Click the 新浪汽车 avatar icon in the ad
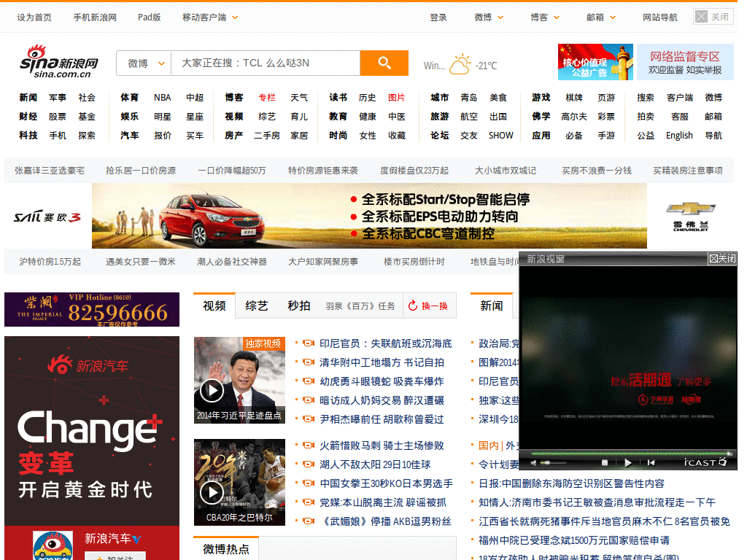Viewport: 747px width, 560px height. 53,545
